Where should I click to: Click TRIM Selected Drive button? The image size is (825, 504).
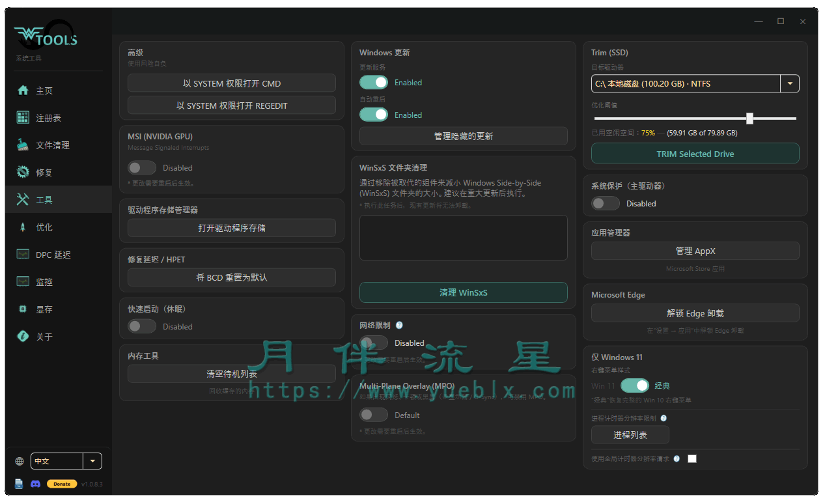pos(695,154)
